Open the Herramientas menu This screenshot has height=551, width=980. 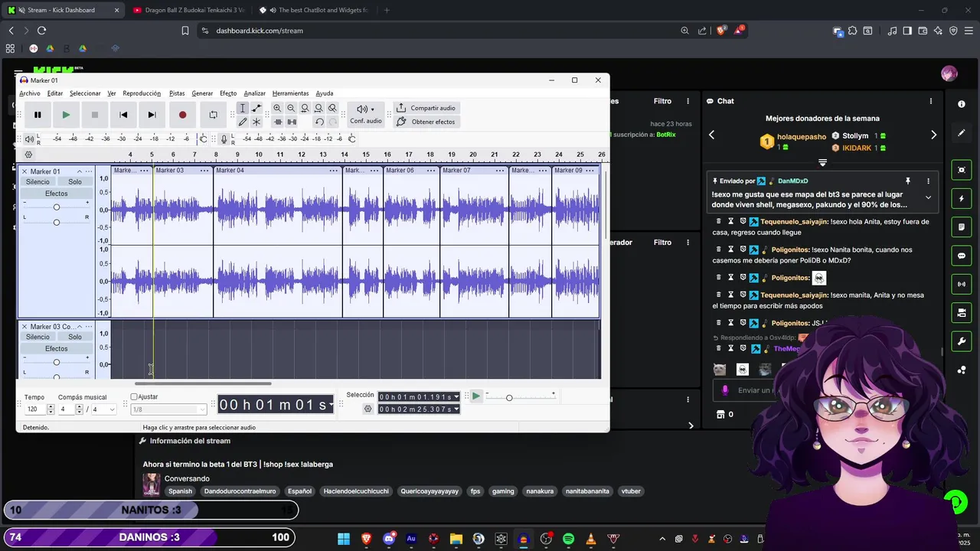pos(290,93)
